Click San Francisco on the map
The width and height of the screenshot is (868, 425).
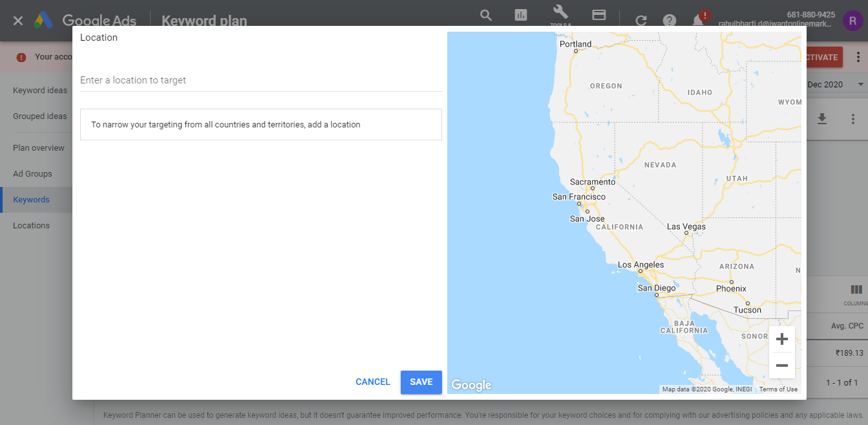(x=579, y=197)
